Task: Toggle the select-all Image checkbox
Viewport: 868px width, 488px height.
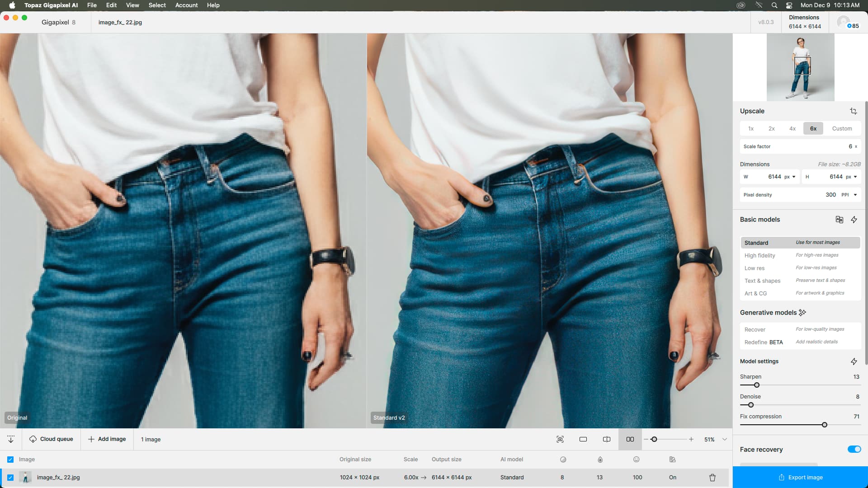Action: click(10, 460)
